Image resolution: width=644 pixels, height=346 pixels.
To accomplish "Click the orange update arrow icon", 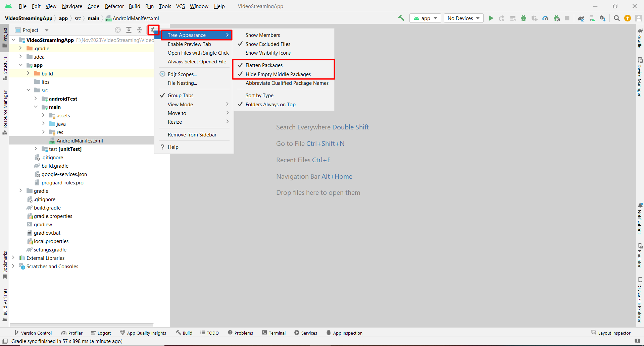I will click(x=628, y=18).
